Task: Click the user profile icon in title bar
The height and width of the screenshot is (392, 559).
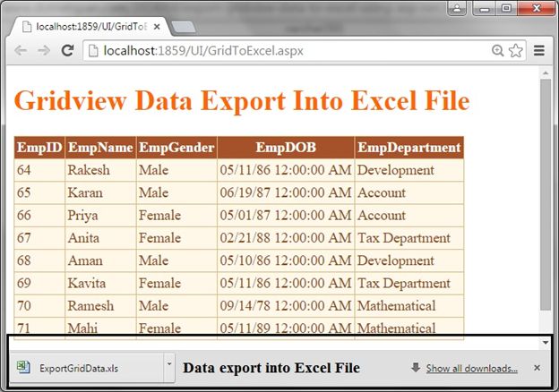Action: (x=457, y=8)
